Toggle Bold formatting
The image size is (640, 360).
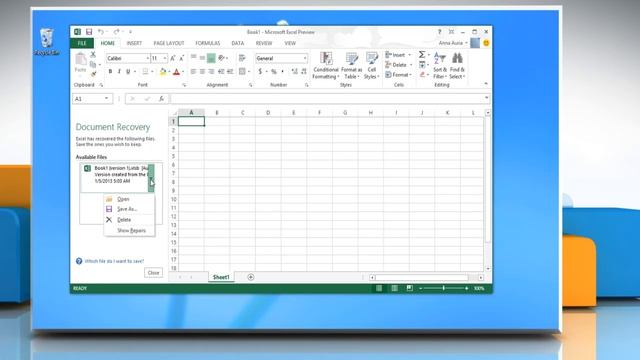pyautogui.click(x=110, y=72)
